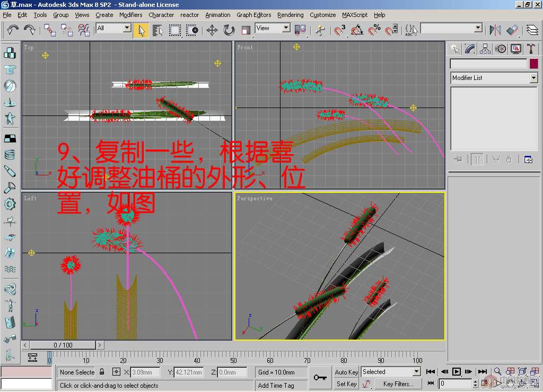Toggle the Spinner Snap button

(x=391, y=30)
